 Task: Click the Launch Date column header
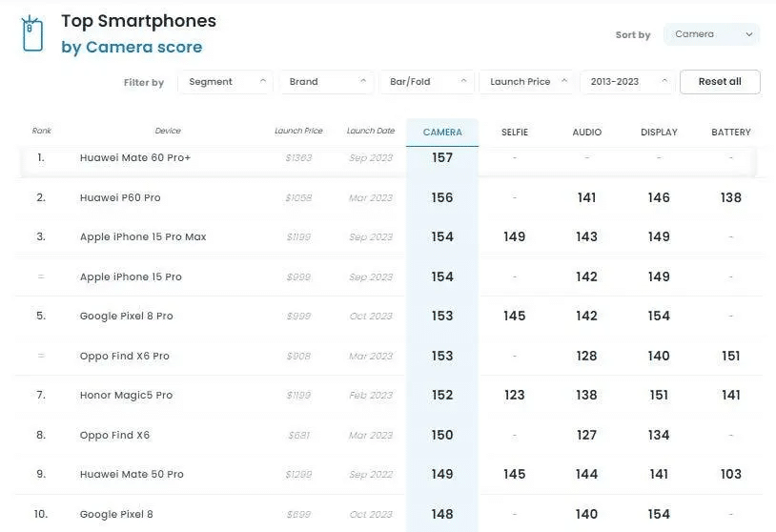point(371,131)
